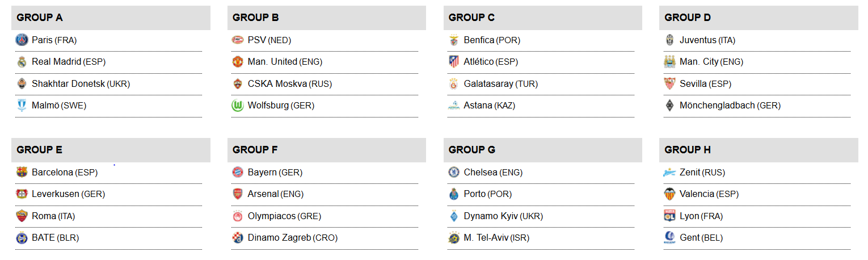The width and height of the screenshot is (868, 260).
Task: Click the Wolfsburg green logo icon
Action: click(x=238, y=106)
